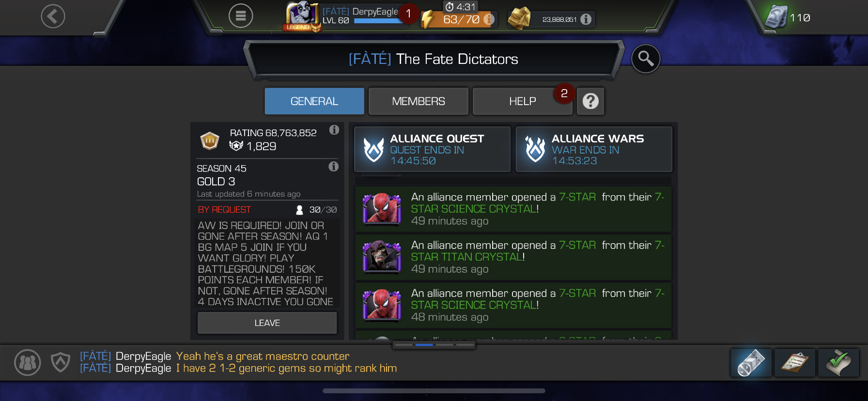Image resolution: width=868 pixels, height=401 pixels.
Task: Search alliances with the magnifier icon
Action: (x=646, y=59)
